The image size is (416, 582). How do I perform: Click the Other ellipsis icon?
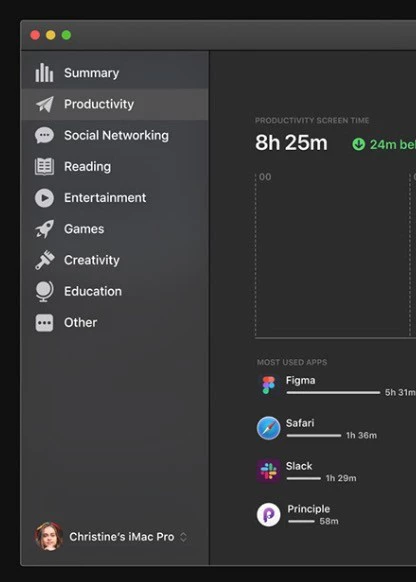44,323
